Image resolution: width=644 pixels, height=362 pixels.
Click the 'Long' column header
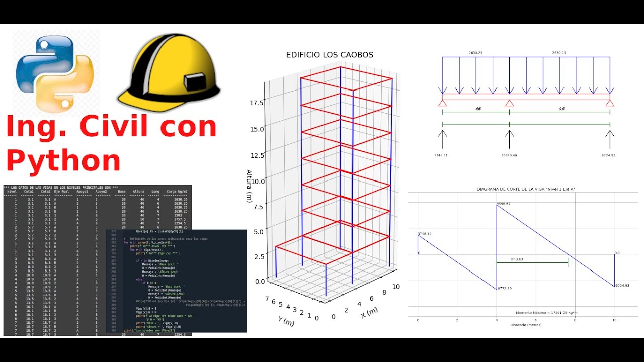155,192
